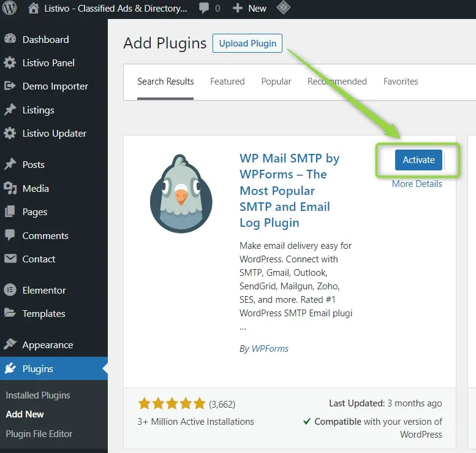Click the Demo Importer arrow icon
This screenshot has width=476, height=453.
tap(10, 86)
